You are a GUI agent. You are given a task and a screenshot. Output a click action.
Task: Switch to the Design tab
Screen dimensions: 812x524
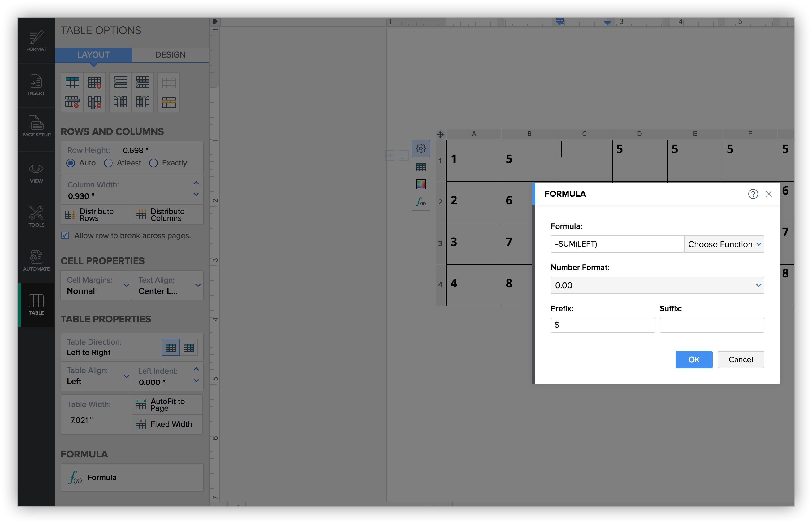click(x=170, y=54)
